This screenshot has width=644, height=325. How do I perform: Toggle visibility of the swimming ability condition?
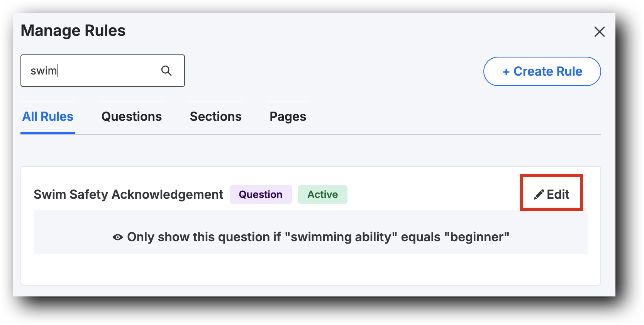[x=117, y=237]
